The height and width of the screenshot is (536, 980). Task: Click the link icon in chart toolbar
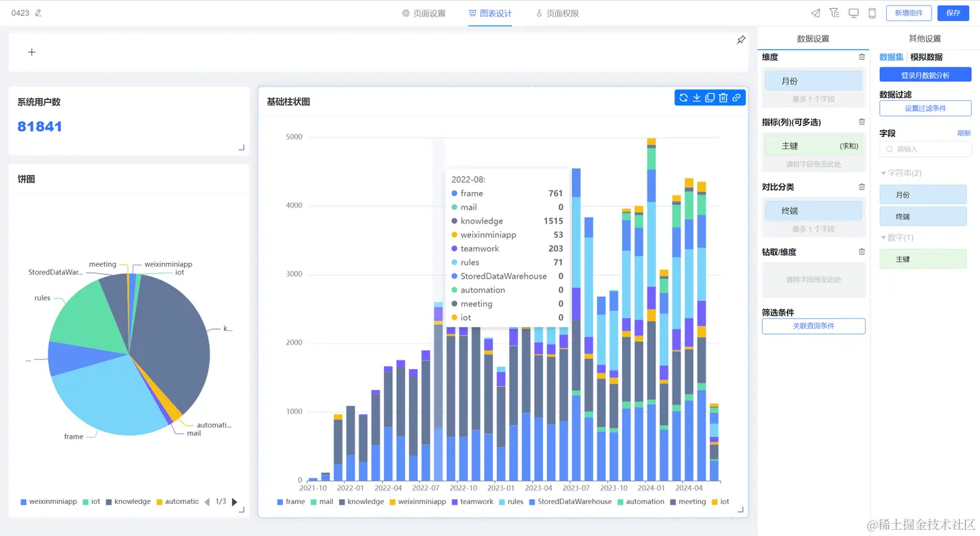[736, 98]
